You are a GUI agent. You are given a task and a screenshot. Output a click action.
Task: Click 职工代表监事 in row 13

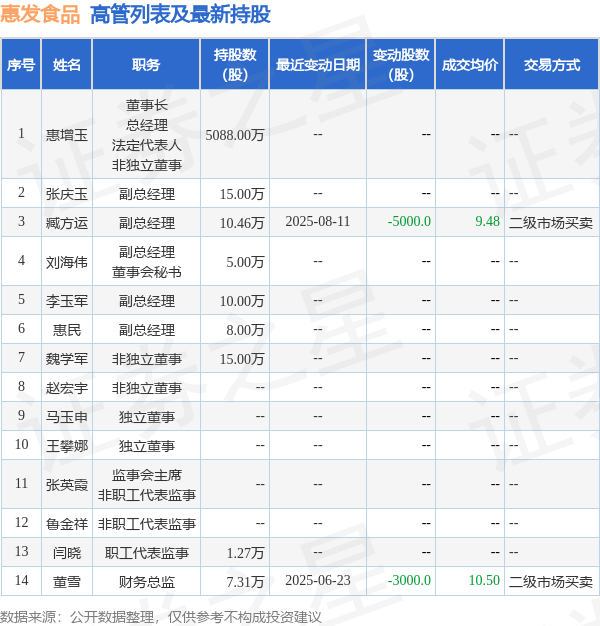[x=147, y=553]
